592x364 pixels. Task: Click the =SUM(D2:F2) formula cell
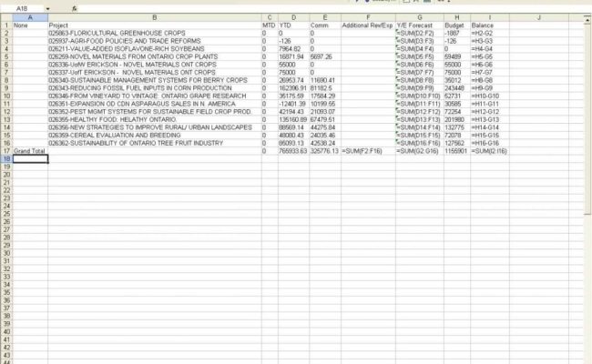tap(420, 33)
